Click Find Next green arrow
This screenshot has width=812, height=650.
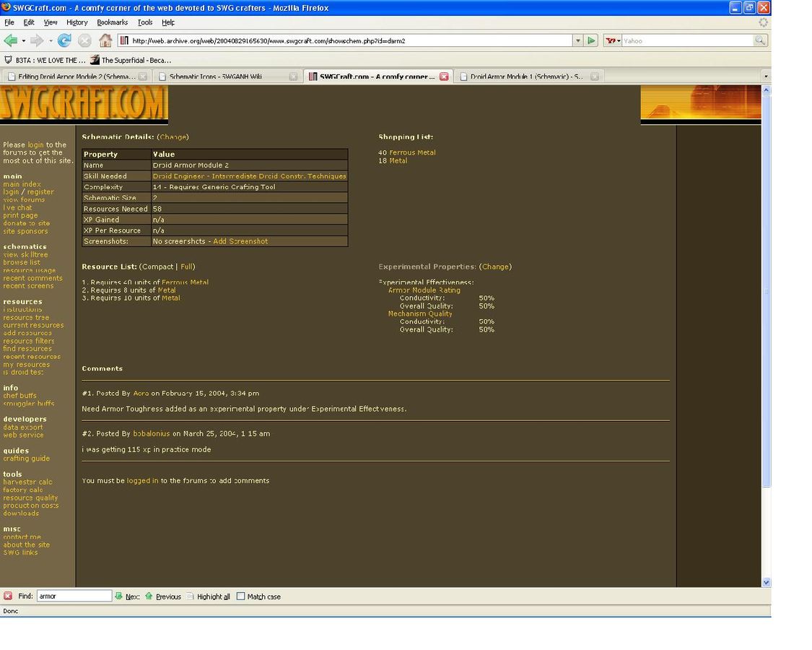119,597
